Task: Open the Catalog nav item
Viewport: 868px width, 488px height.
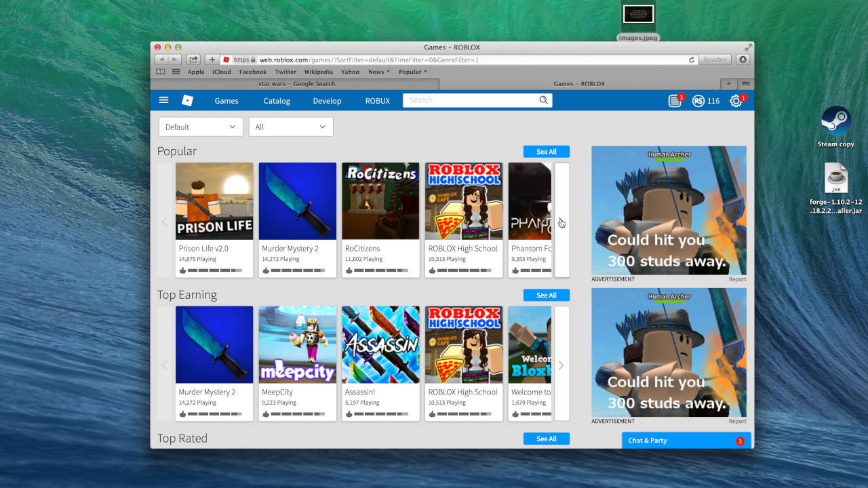Action: coord(277,101)
